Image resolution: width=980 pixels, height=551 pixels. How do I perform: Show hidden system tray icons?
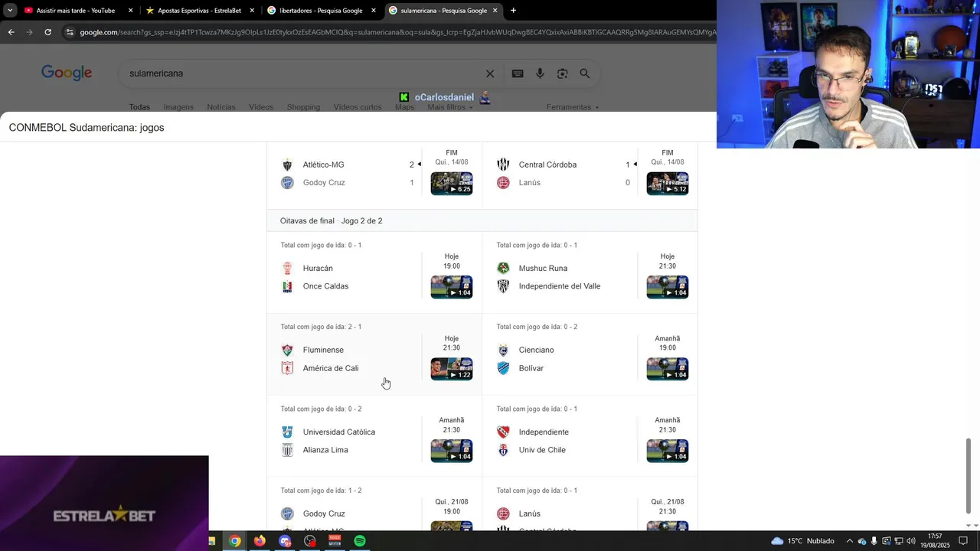(849, 541)
